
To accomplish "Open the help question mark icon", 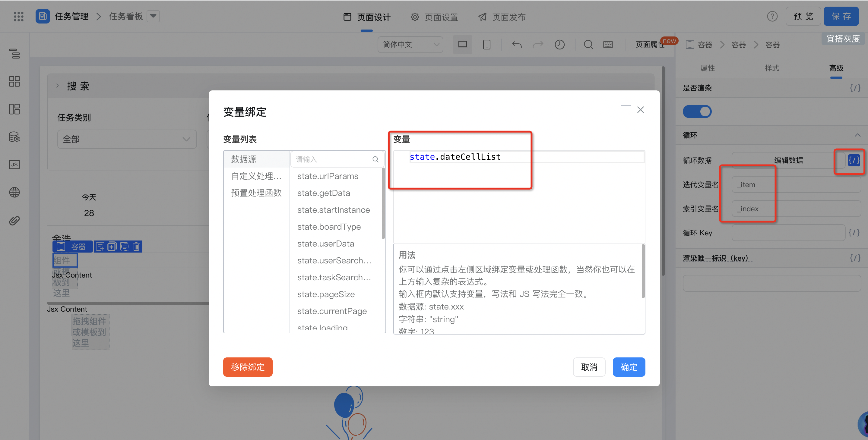I will [772, 16].
